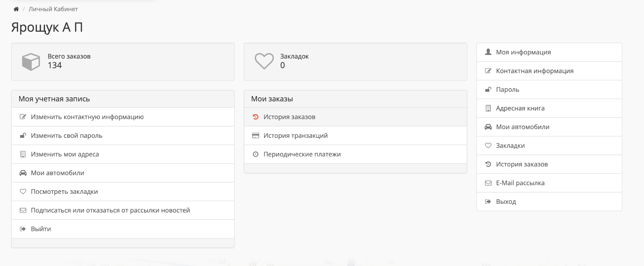Open Изменить контактную информацию link

[x=87, y=117]
